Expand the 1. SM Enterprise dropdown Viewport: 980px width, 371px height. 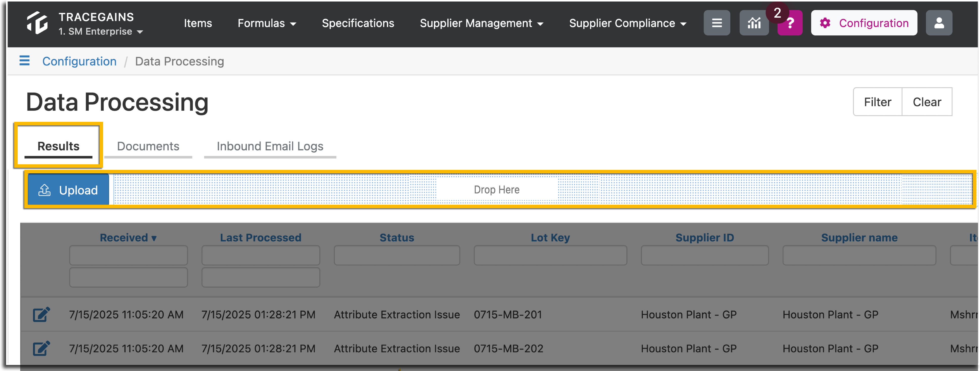101,32
